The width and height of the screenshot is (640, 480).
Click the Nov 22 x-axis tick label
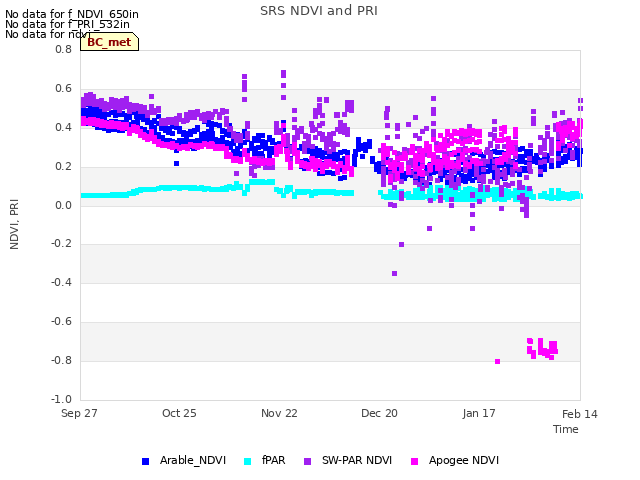[279, 413]
